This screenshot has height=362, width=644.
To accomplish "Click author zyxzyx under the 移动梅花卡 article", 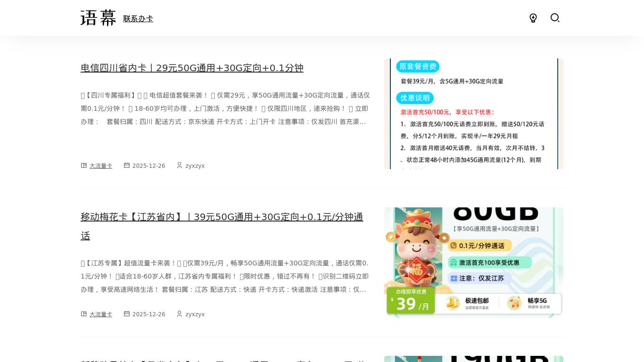I will tap(195, 314).
